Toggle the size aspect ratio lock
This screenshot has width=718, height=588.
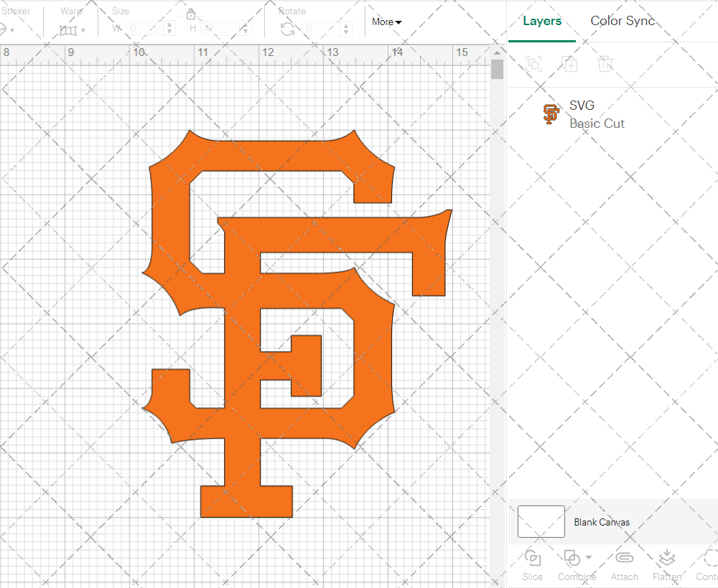coord(191,14)
